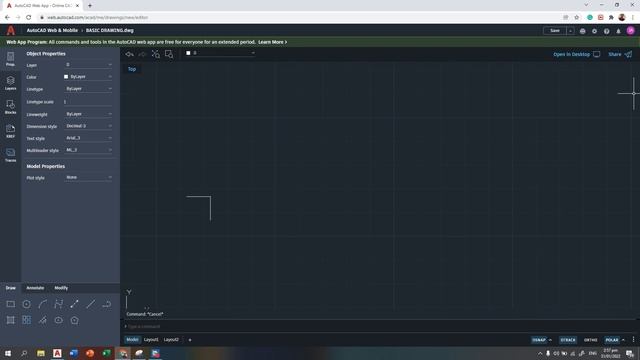Open the Text style dropdown
The width and height of the screenshot is (640, 360).
88,138
